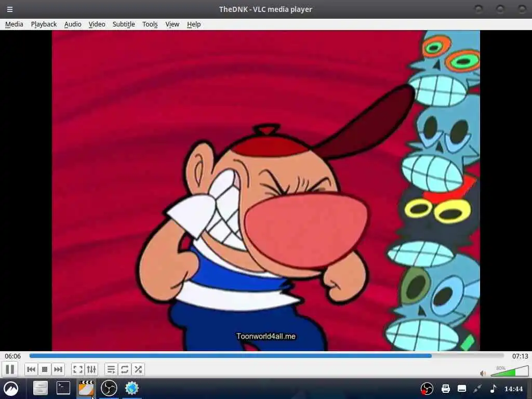Open the Playback menu

[x=44, y=24]
